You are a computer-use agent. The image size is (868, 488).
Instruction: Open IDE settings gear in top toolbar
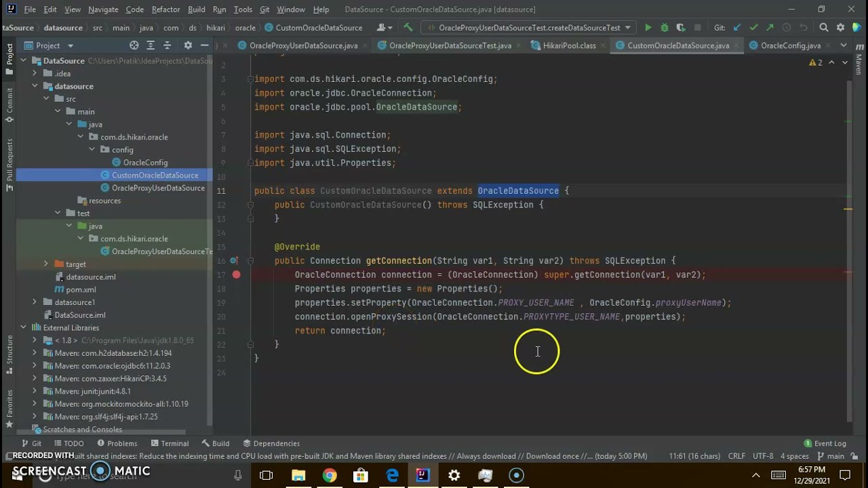tap(840, 28)
